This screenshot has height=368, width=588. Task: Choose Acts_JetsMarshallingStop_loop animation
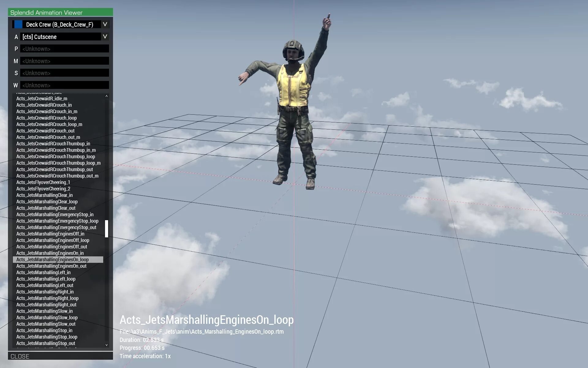coord(47,337)
